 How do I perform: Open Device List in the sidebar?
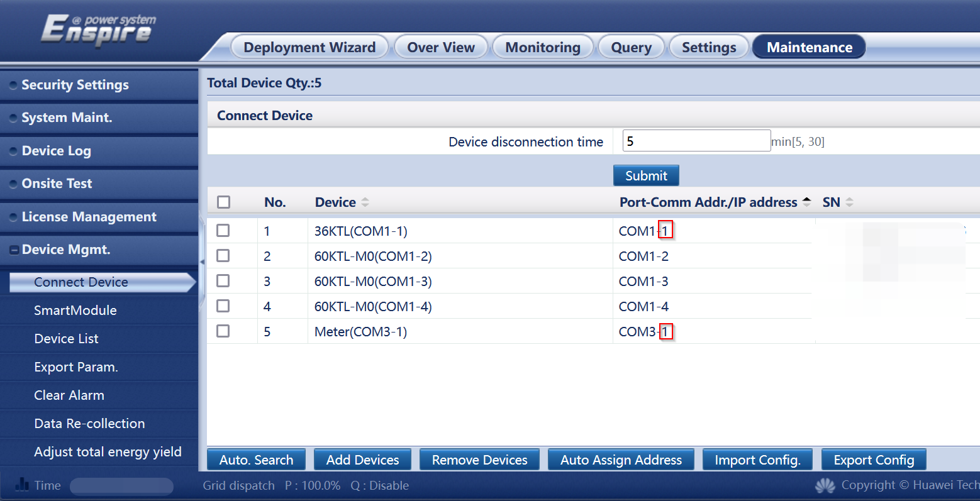click(x=66, y=339)
